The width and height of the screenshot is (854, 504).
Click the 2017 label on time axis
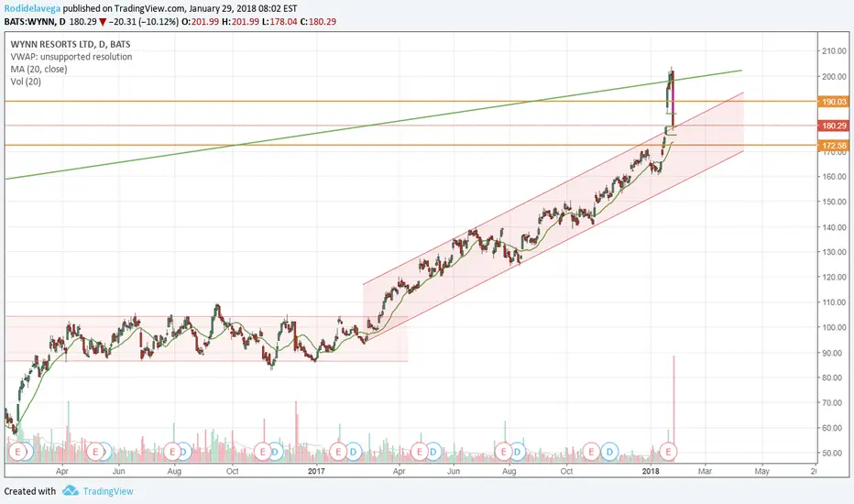pos(316,471)
